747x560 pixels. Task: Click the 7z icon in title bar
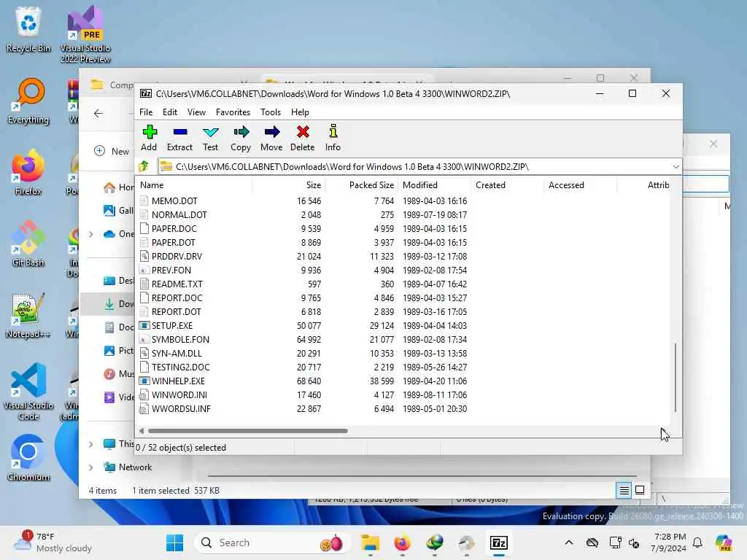145,94
